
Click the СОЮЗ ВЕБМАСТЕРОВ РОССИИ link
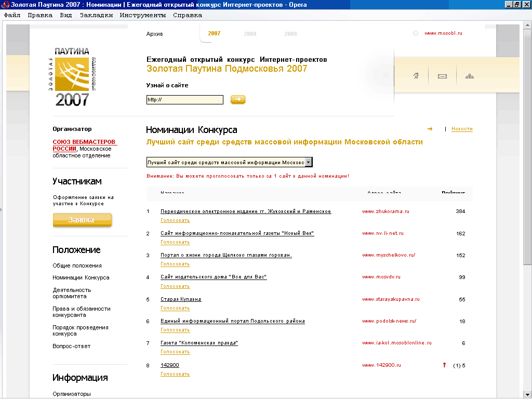tap(84, 145)
